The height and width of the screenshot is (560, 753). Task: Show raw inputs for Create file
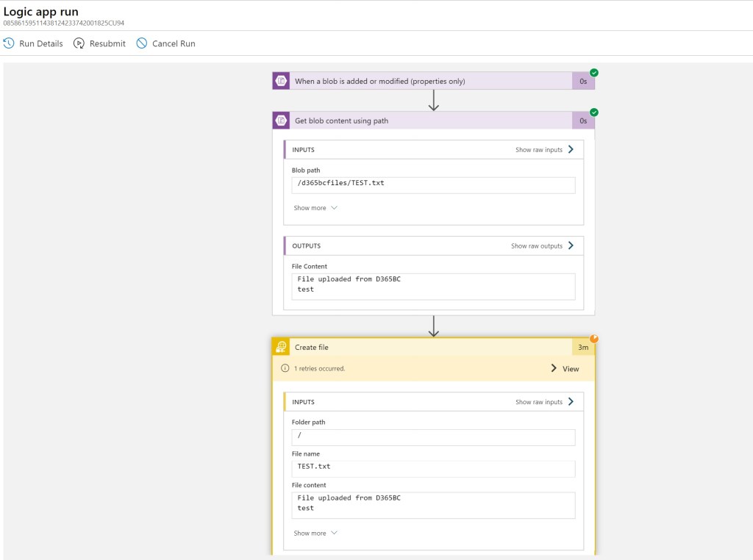(x=544, y=402)
